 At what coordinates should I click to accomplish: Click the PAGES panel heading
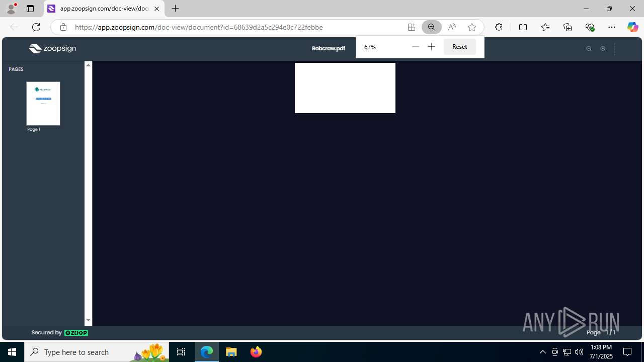click(16, 69)
